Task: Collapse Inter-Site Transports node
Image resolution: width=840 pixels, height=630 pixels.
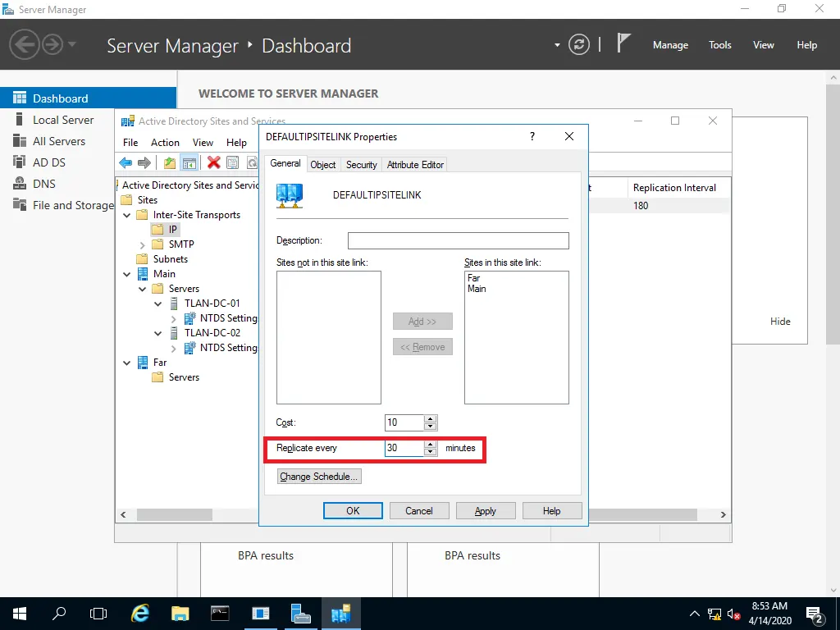Action: [x=127, y=215]
